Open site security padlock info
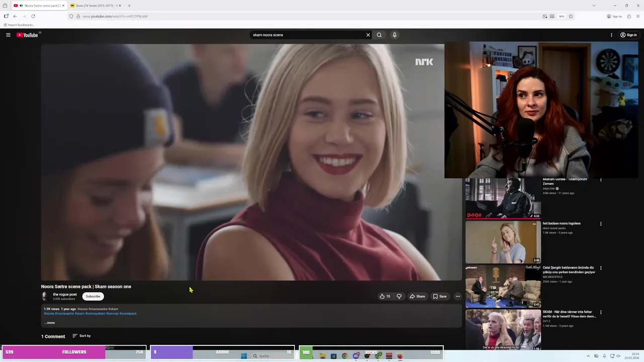This screenshot has width=644, height=362. tap(78, 16)
